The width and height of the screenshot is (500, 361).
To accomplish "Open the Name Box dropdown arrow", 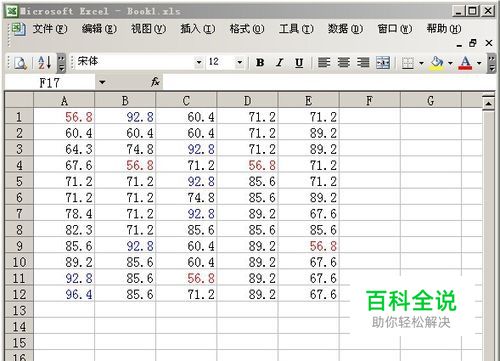I will 102,82.
